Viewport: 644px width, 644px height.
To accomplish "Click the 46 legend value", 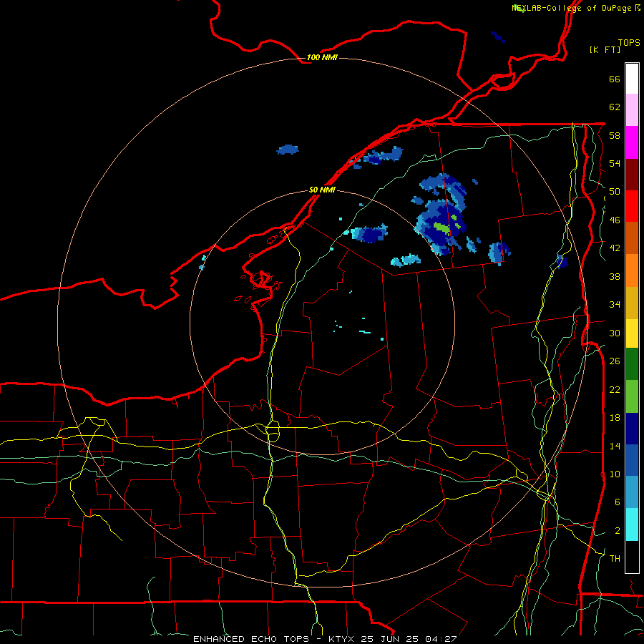I will [615, 220].
